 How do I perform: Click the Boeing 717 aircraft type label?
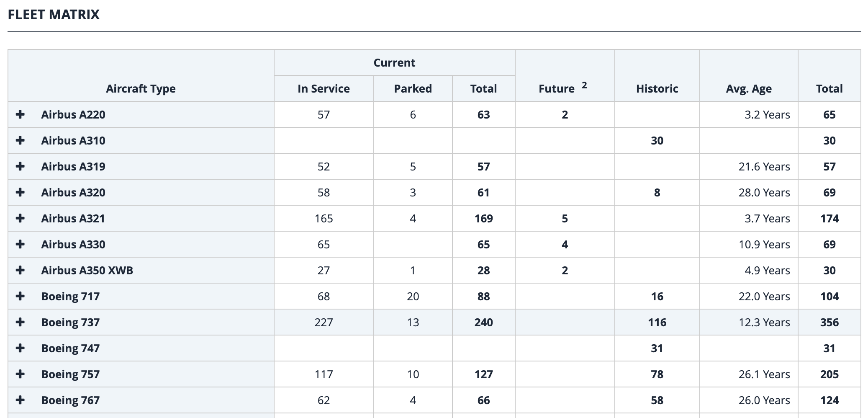pyautogui.click(x=70, y=297)
